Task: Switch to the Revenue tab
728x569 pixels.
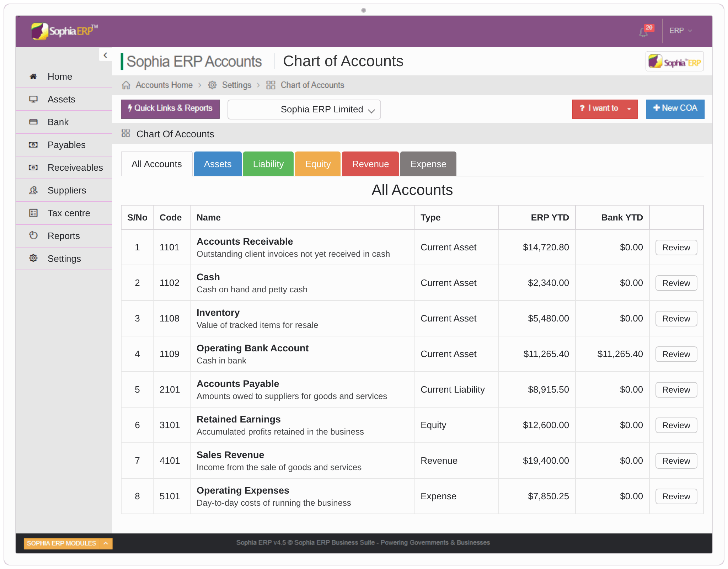Action: [x=370, y=164]
